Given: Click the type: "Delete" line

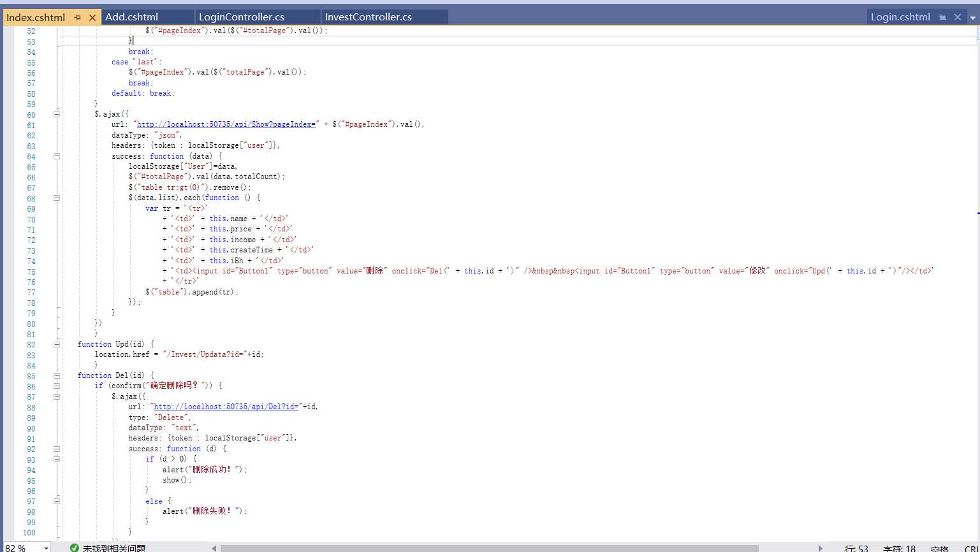Looking at the screenshot, I should pos(159,418).
